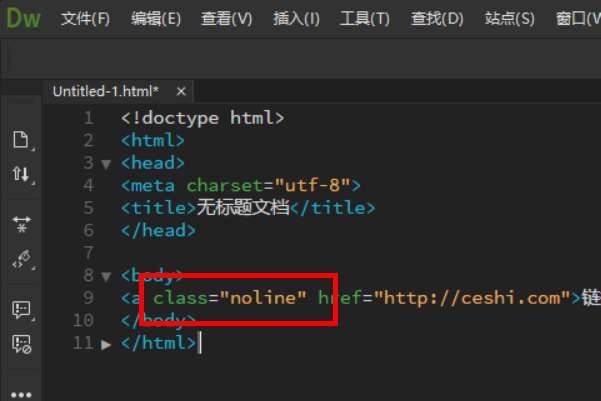
Task: Click the Remove Comment icon
Action: click(21, 344)
